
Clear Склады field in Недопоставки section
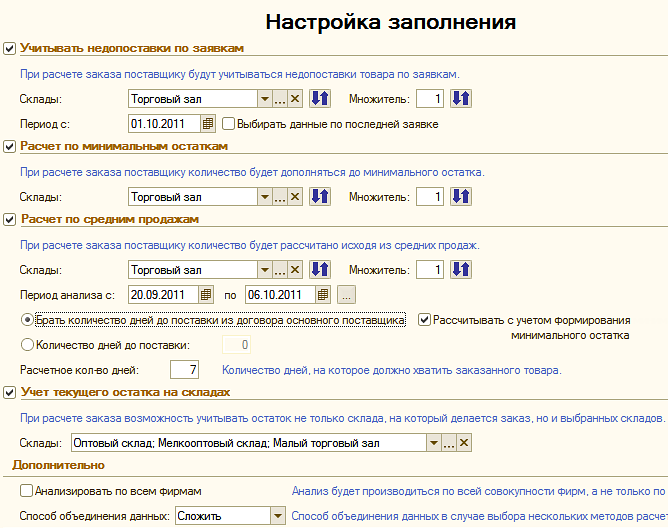(295, 99)
